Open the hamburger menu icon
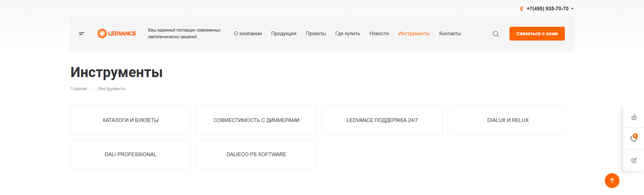This screenshot has width=644, height=195. [x=82, y=34]
